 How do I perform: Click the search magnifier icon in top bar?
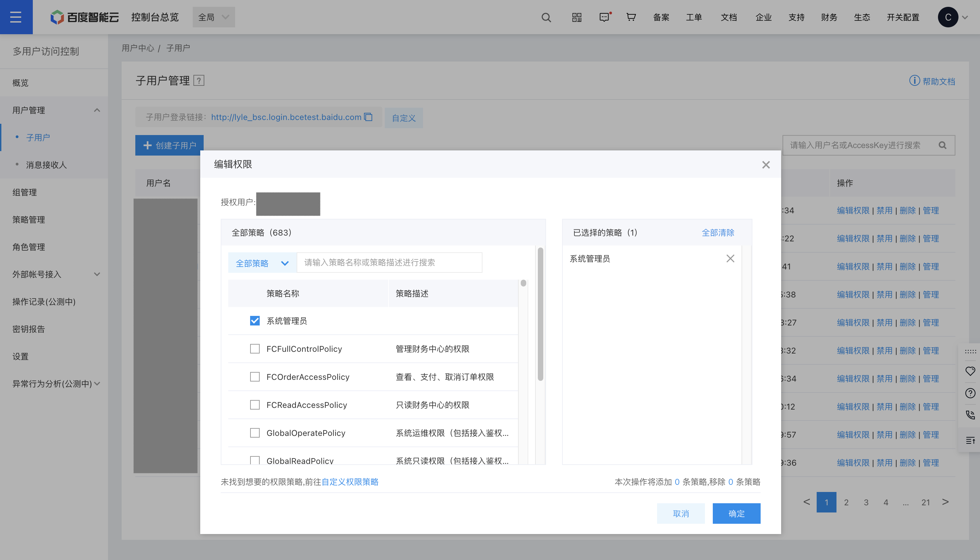tap(546, 17)
